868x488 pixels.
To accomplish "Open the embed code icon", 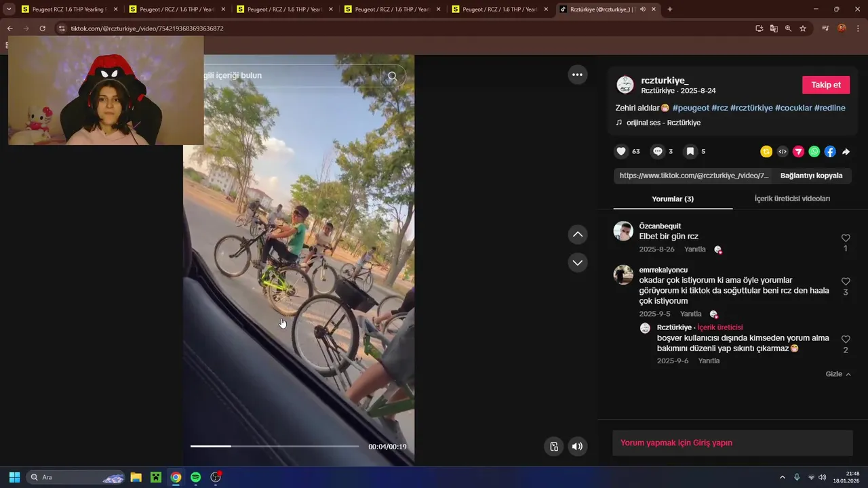I will 783,152.
